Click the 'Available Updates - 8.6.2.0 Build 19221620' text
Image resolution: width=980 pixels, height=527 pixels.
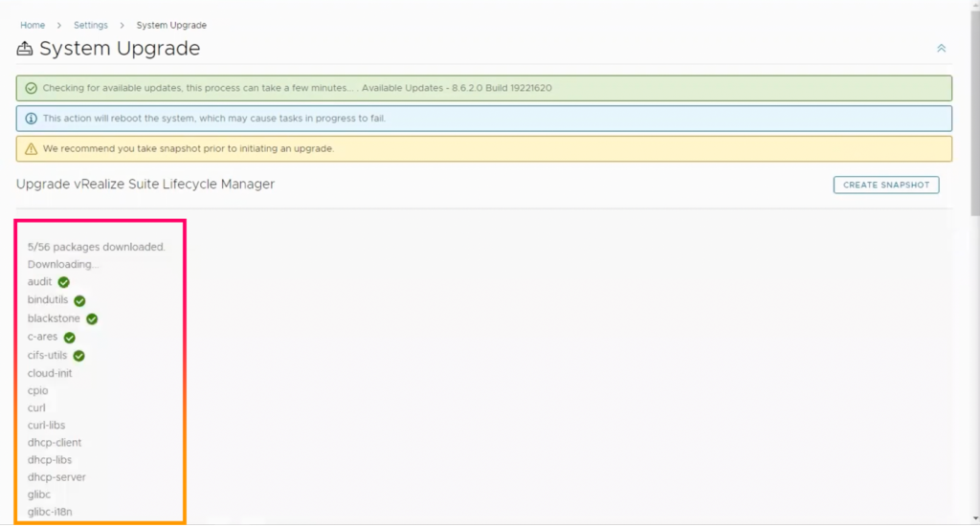click(x=457, y=88)
